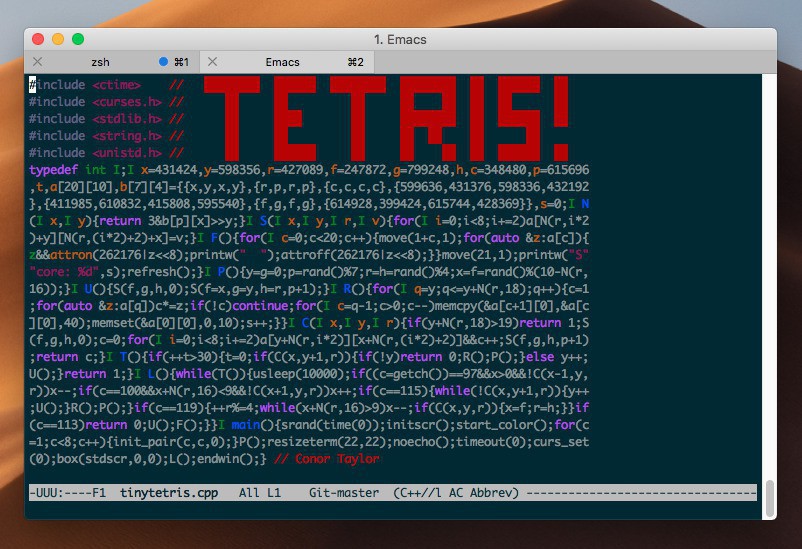Viewport: 802px width, 549px height.
Task: Click 'start_color()' in the code
Action: [501, 425]
